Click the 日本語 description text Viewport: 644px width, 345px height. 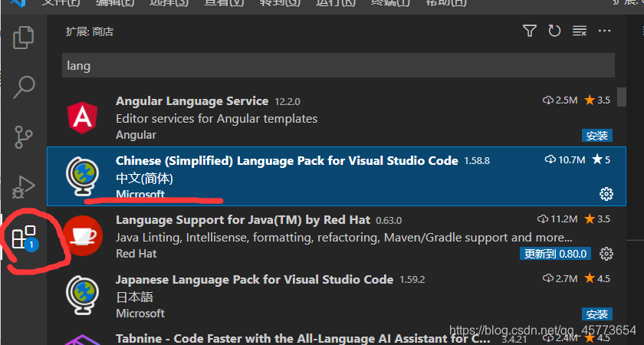click(134, 297)
